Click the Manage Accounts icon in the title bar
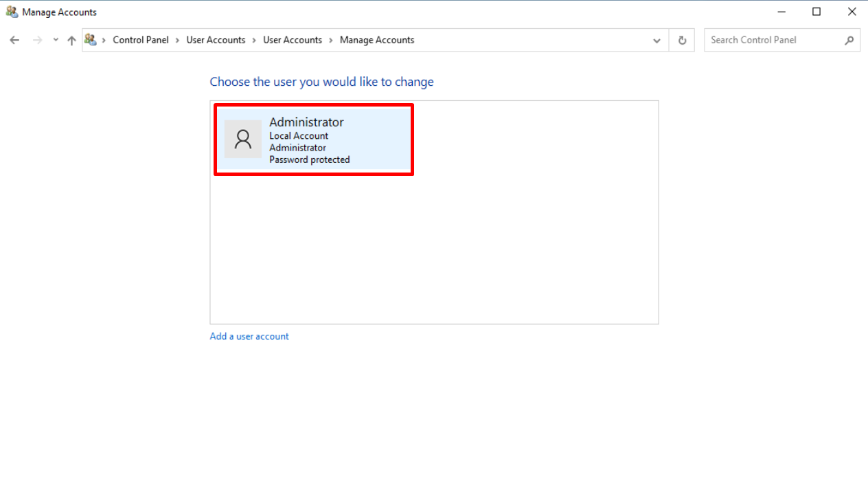 point(12,12)
